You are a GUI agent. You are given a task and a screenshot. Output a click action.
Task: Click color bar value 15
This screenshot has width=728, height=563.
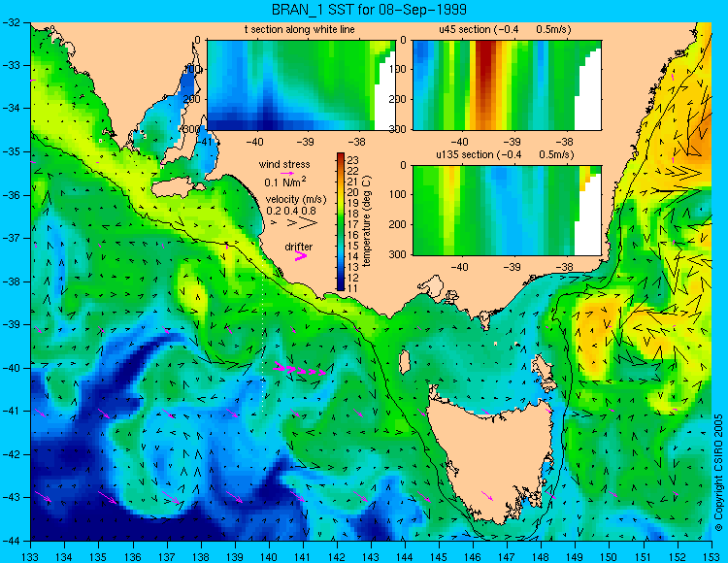pyautogui.click(x=353, y=246)
